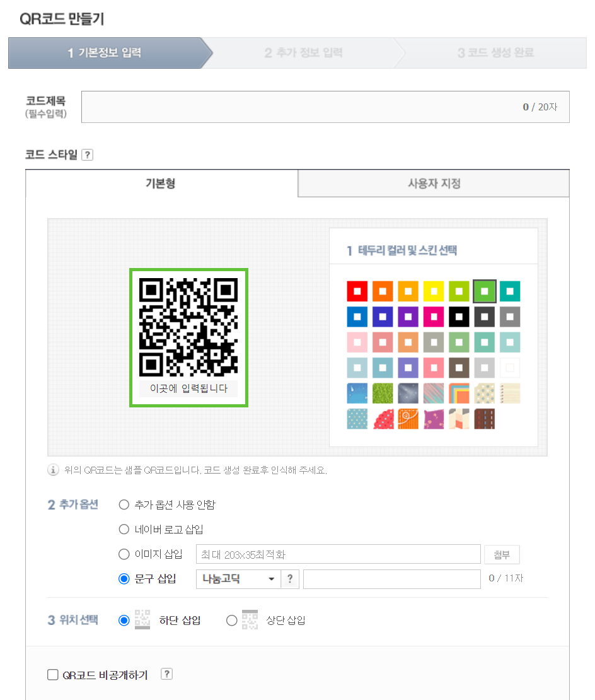Pick the orange border color
595x700 pixels.
(383, 291)
